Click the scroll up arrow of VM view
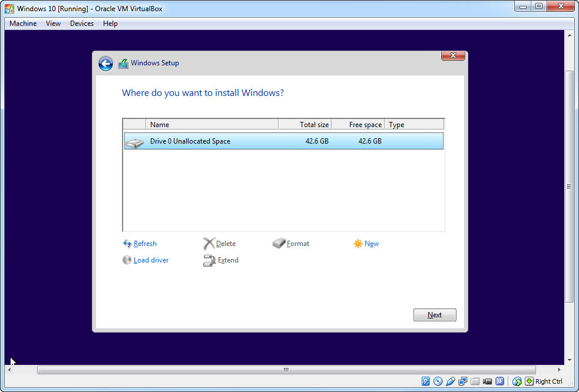The height and width of the screenshot is (392, 579). pyautogui.click(x=569, y=35)
